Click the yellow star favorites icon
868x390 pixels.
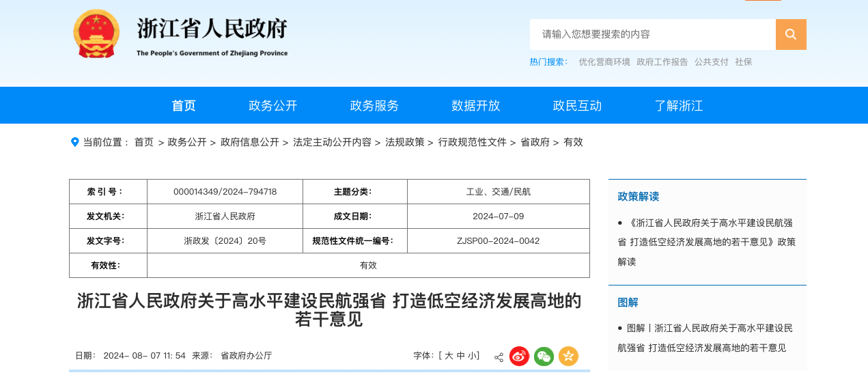coord(568,356)
